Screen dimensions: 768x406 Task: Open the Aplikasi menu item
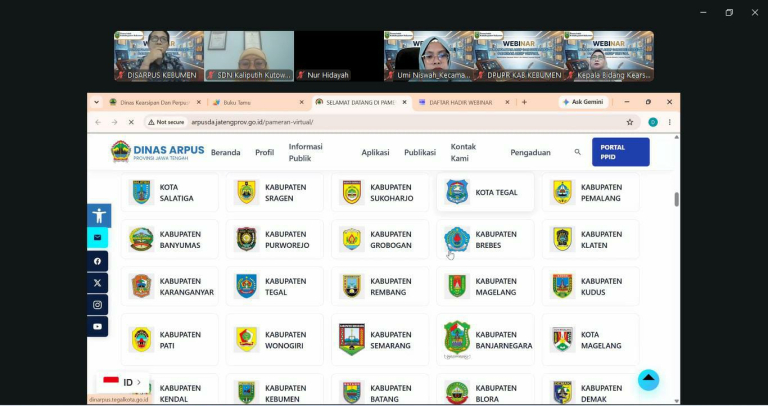tap(375, 152)
